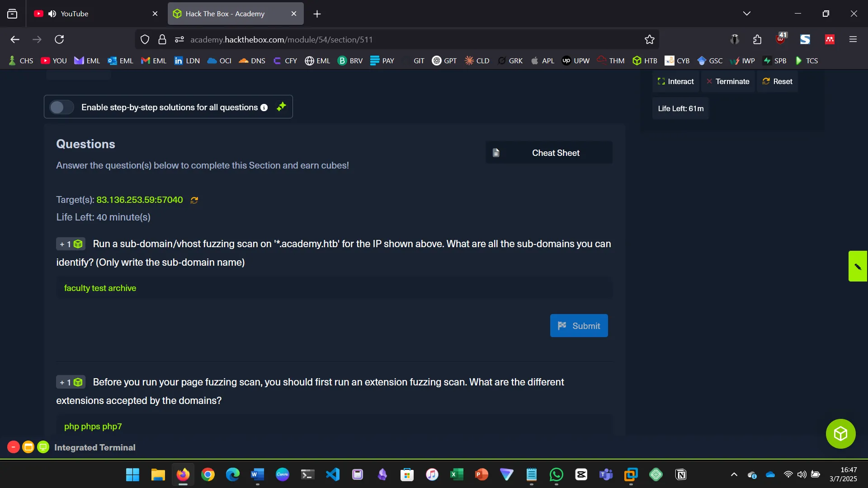Bookmark this page using the star icon
This screenshot has width=868, height=488.
649,40
